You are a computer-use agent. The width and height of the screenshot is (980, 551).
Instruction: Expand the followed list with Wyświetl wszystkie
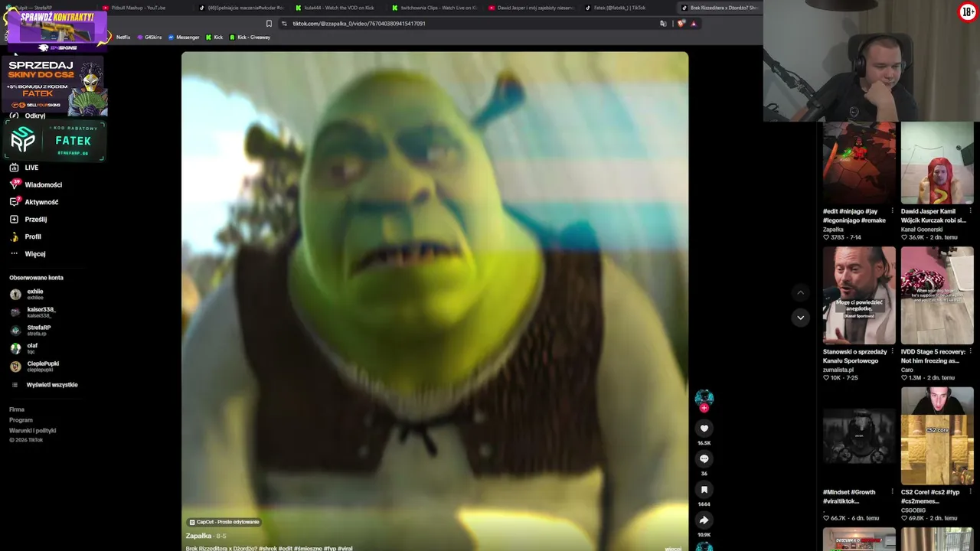44,385
